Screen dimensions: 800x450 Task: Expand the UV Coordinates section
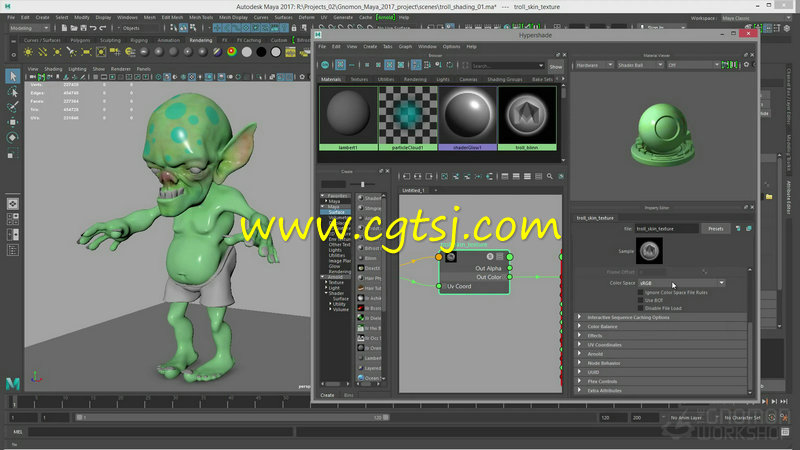pyautogui.click(x=660, y=345)
